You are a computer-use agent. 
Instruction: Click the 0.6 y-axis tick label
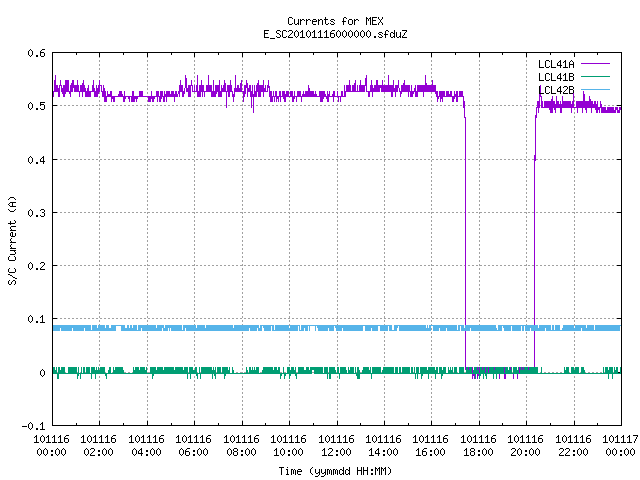36,53
